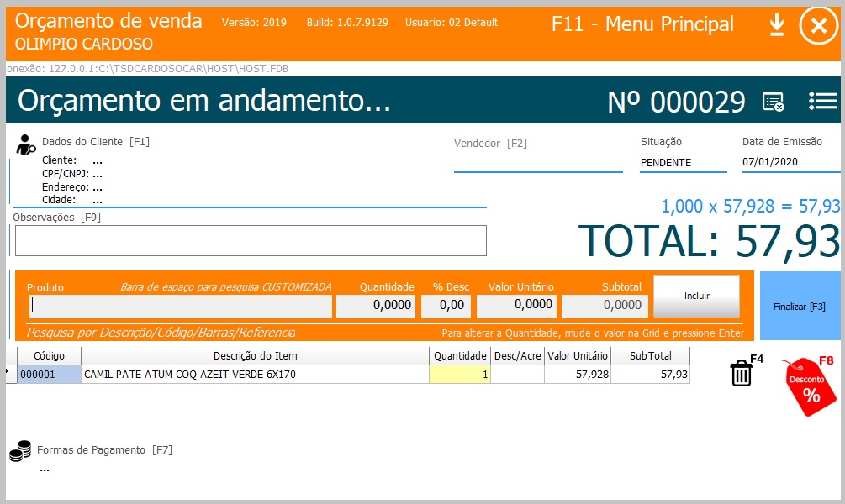
Task: Click the SubTotal column header
Action: [x=651, y=356]
